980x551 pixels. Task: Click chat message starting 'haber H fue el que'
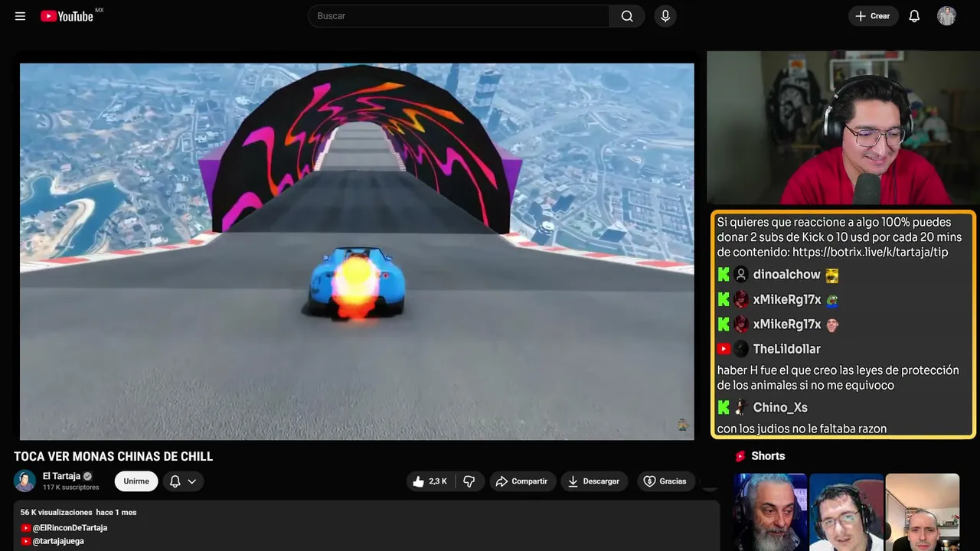838,377
